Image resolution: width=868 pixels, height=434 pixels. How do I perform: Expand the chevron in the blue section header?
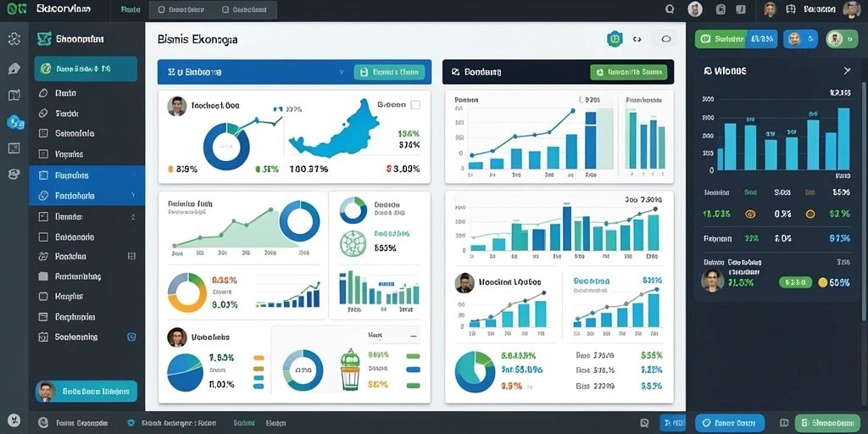click(342, 72)
